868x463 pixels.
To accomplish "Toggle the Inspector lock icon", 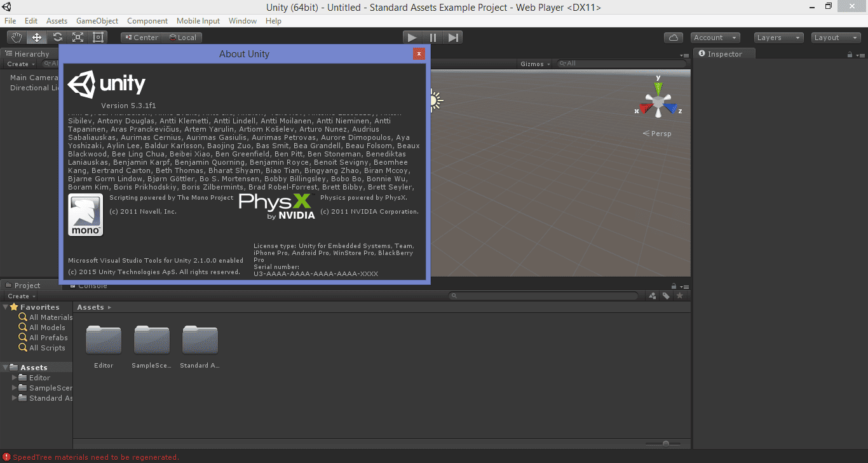I will pyautogui.click(x=850, y=55).
